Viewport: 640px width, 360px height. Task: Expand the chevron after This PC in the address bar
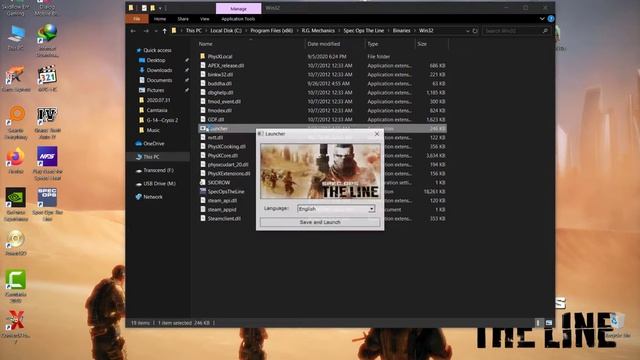point(206,31)
